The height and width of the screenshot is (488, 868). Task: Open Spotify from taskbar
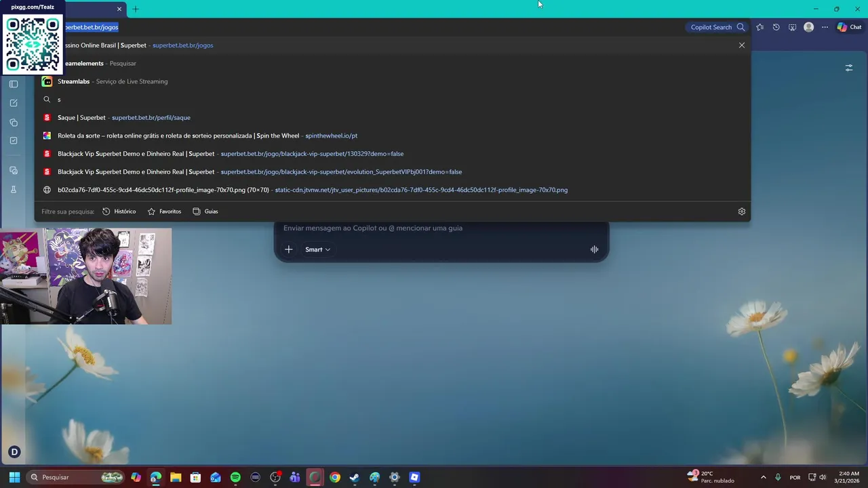click(235, 477)
